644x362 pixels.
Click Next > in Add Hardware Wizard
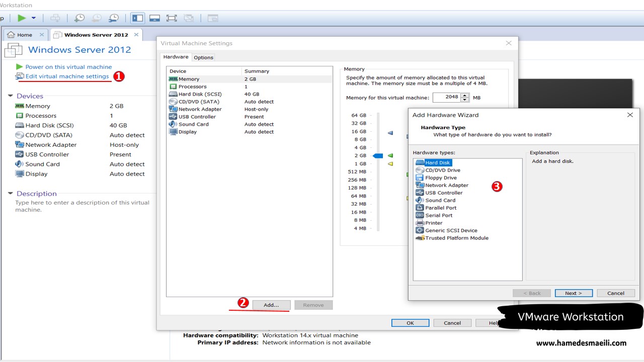tap(574, 293)
